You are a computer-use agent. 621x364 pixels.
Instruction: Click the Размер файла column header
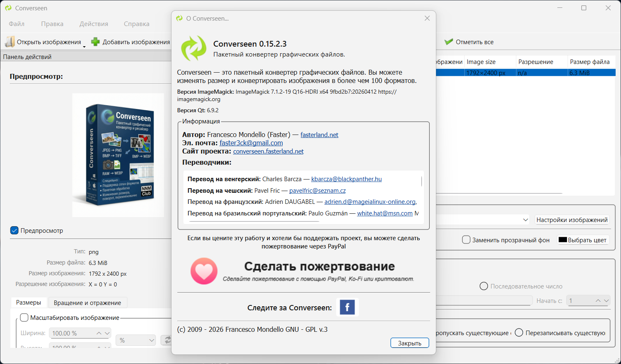[592, 62]
